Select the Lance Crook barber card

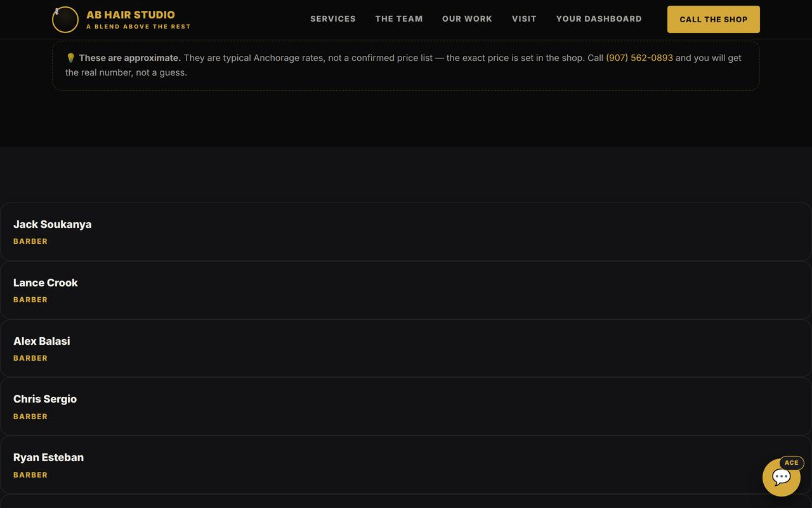point(406,290)
